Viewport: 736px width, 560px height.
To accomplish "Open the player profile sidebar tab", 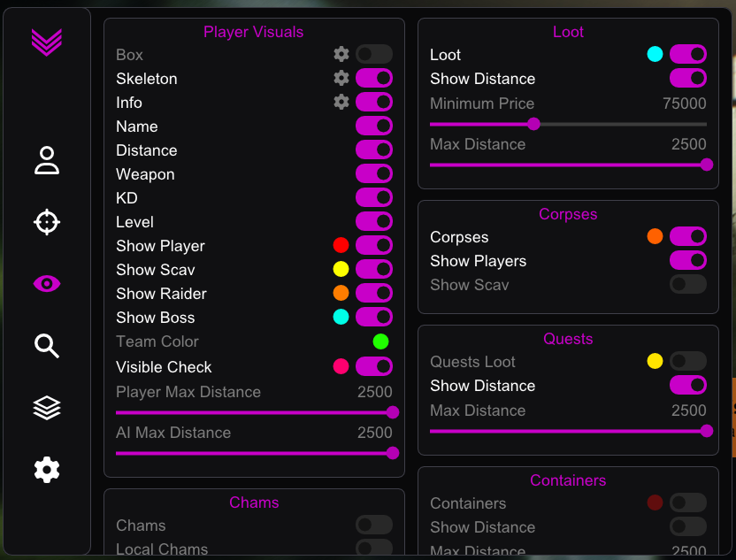I will [47, 160].
